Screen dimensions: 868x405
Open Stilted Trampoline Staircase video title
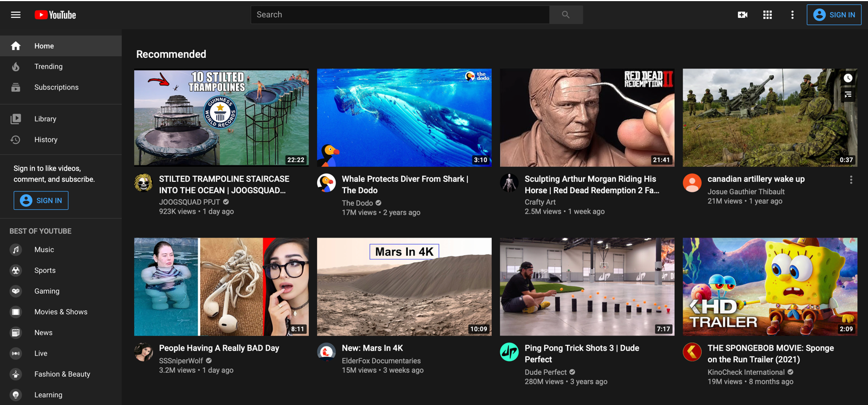[224, 185]
